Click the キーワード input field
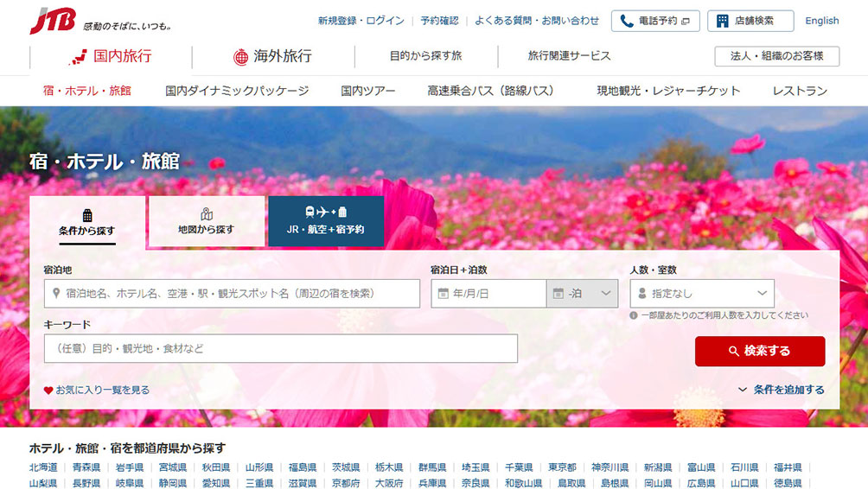Viewport: 868px width, 489px height. click(x=281, y=348)
